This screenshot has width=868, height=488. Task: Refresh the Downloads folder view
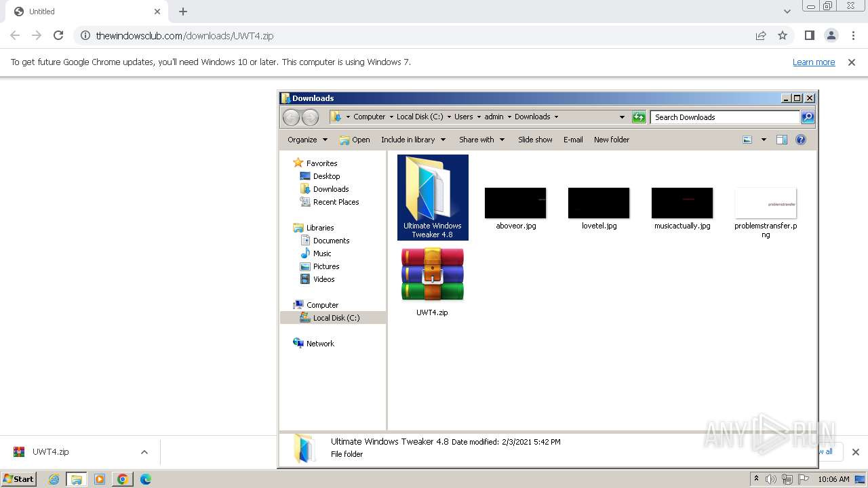pos(639,117)
